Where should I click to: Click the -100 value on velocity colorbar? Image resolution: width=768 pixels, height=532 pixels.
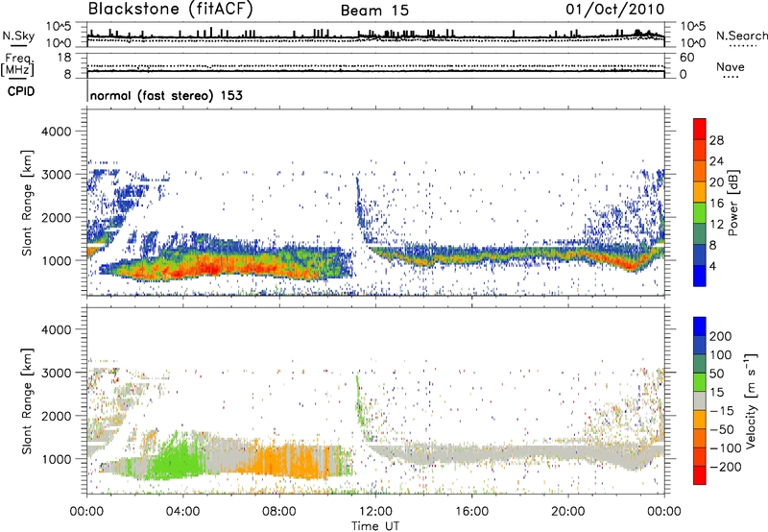click(725, 448)
